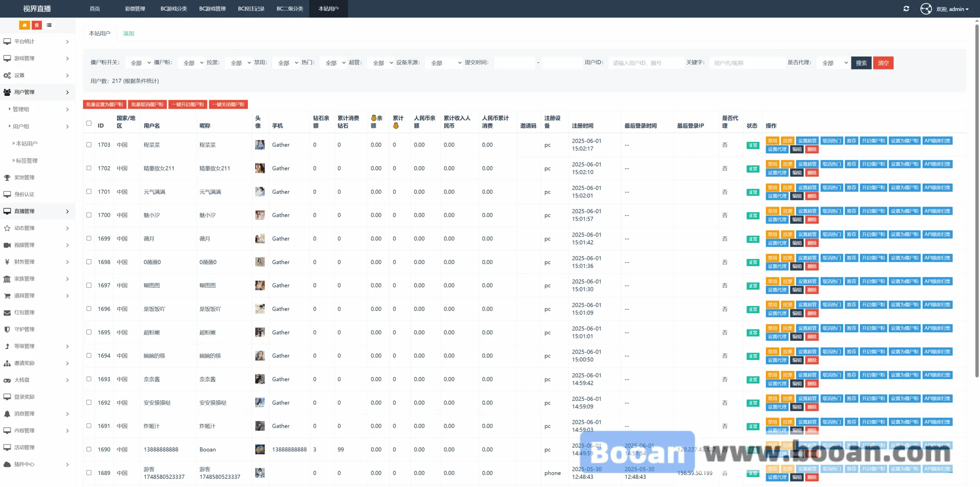Click the bell icon for 消息管理
The image size is (980, 487).
[x=7, y=414]
